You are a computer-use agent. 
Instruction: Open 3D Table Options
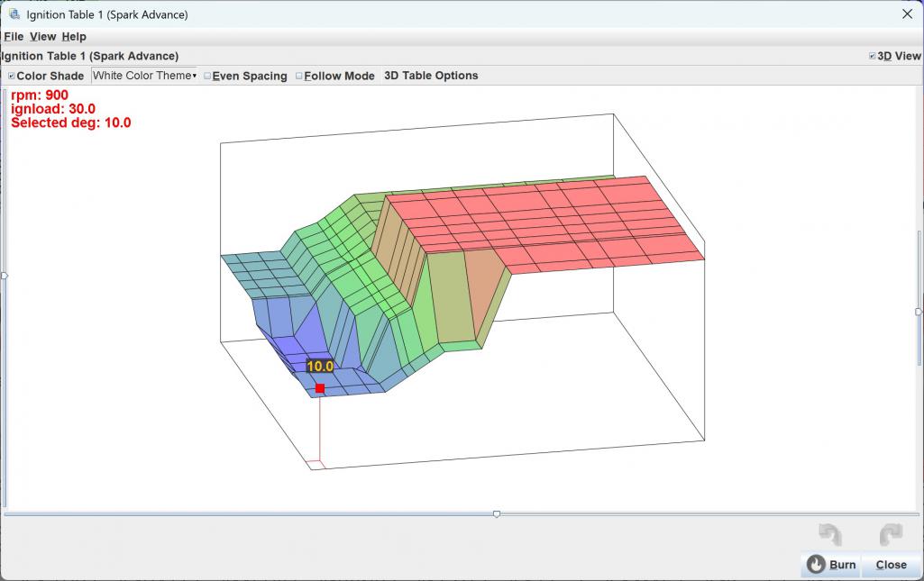(431, 76)
